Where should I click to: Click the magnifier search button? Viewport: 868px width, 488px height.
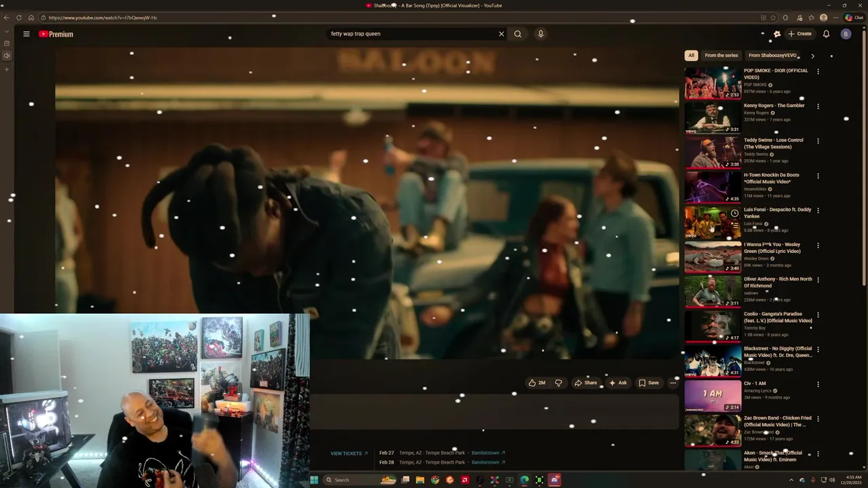(x=518, y=34)
